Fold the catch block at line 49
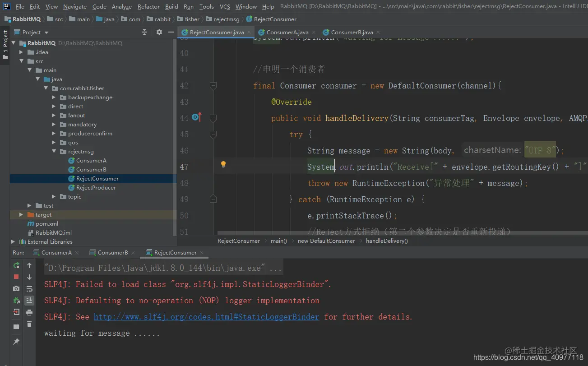The width and height of the screenshot is (588, 366). [213, 199]
